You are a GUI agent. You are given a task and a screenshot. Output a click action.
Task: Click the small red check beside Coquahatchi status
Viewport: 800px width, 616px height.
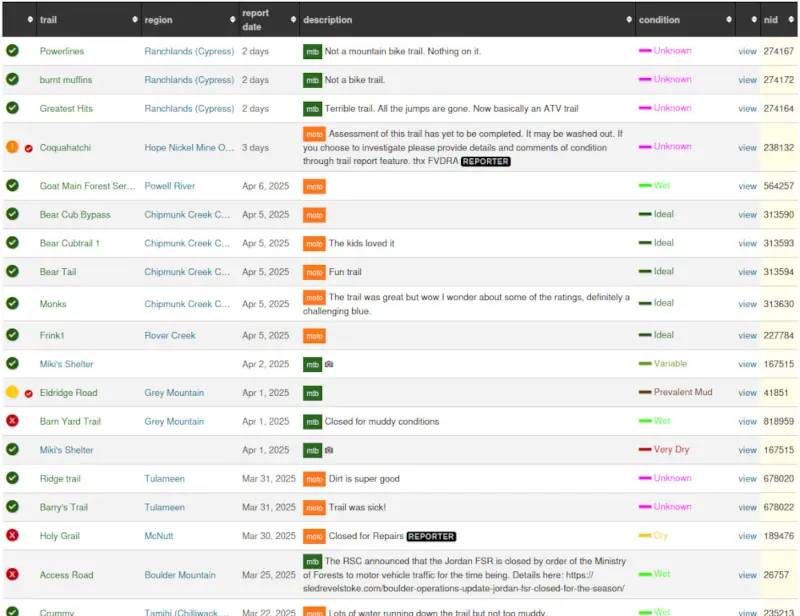[x=28, y=148]
